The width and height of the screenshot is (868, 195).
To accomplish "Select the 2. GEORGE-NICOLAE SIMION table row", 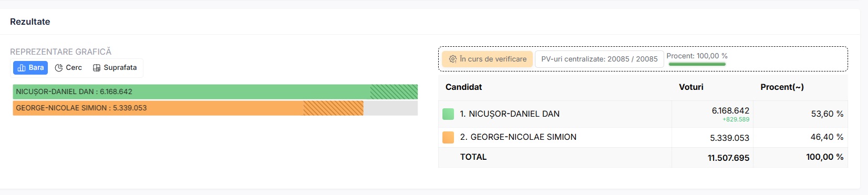I will [643, 137].
